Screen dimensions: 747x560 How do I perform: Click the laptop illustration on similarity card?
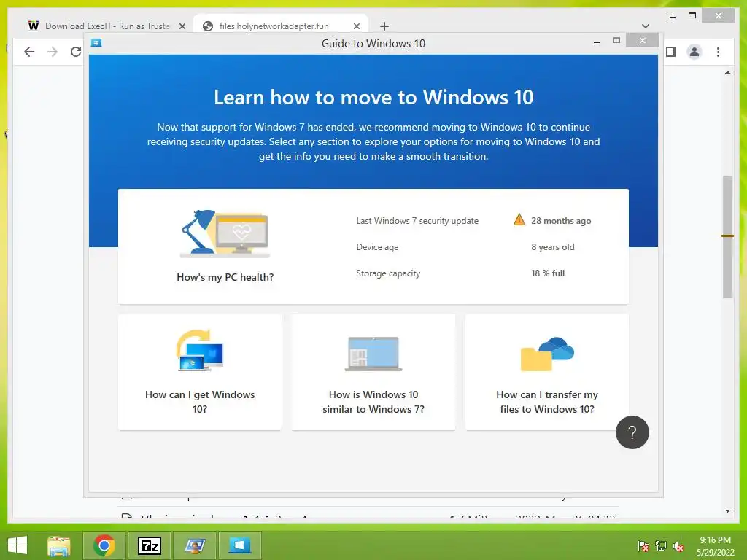pyautogui.click(x=373, y=354)
